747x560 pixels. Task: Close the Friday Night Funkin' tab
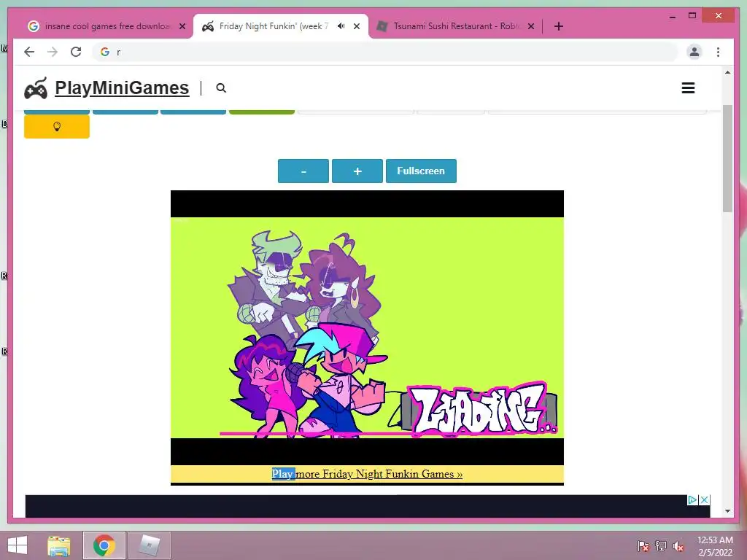click(x=356, y=27)
